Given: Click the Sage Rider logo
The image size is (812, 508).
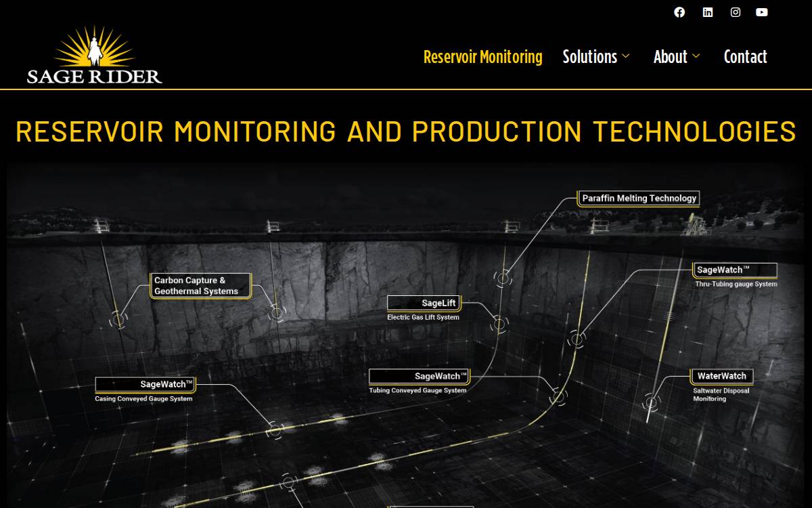Looking at the screenshot, I should click(95, 56).
